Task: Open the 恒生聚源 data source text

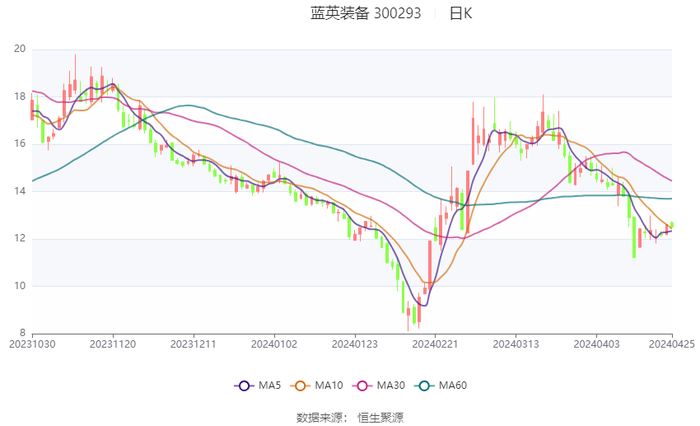Action: (x=381, y=417)
